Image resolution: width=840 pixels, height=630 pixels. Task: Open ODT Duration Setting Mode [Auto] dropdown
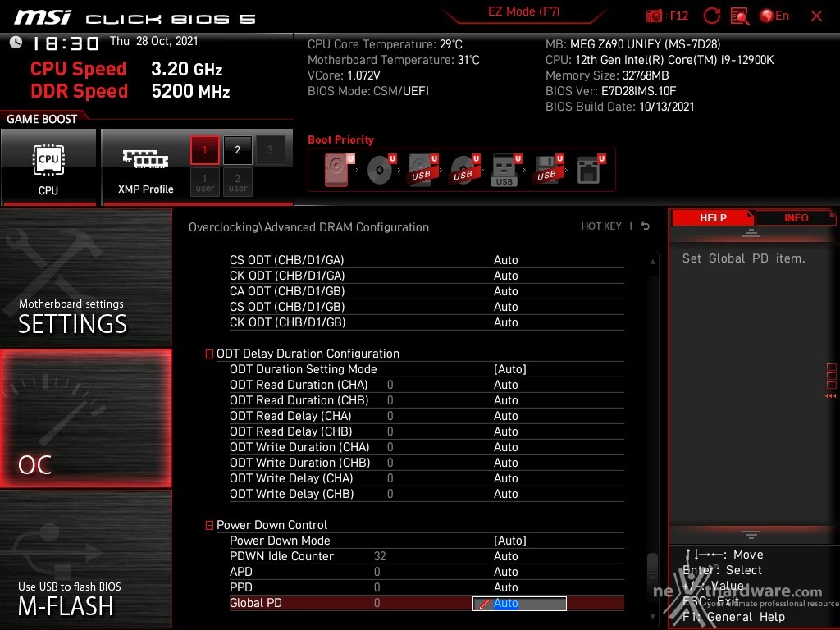[x=509, y=369]
